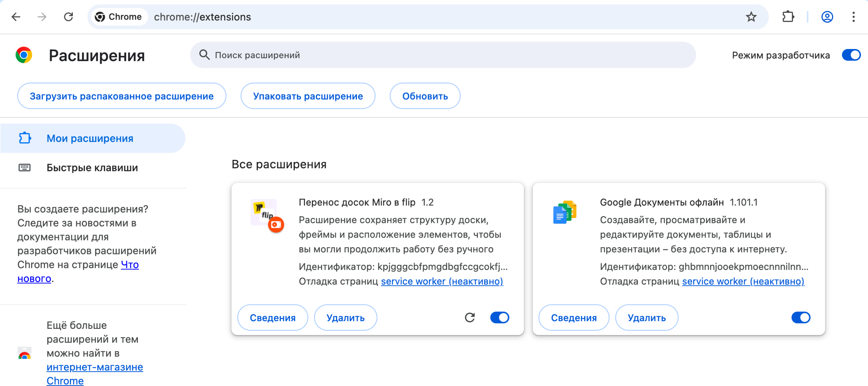
Task: Click the Google Docs offline identifier text
Action: pos(704,267)
